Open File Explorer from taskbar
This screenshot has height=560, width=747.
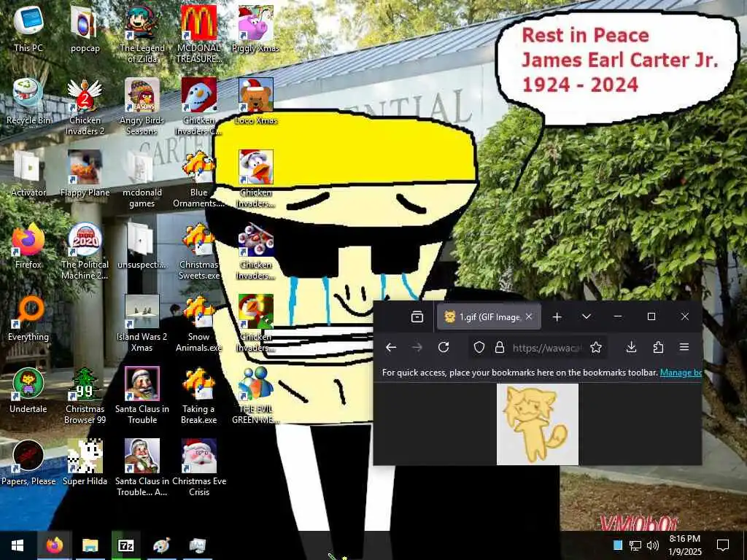90,545
